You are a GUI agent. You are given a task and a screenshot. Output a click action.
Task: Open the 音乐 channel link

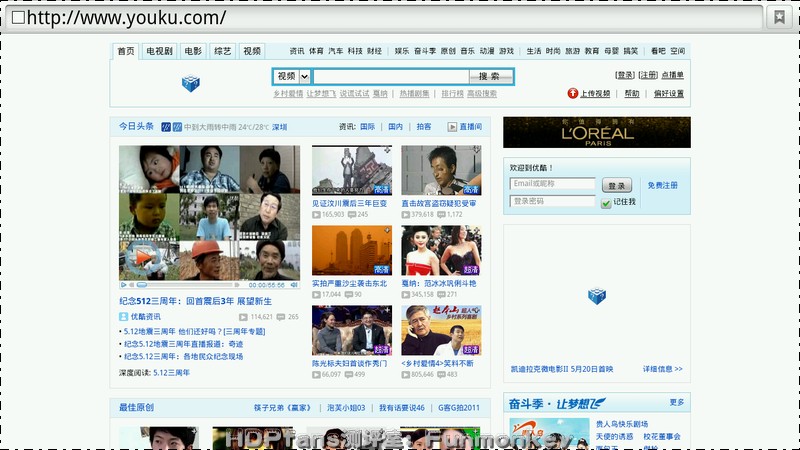pos(467,51)
